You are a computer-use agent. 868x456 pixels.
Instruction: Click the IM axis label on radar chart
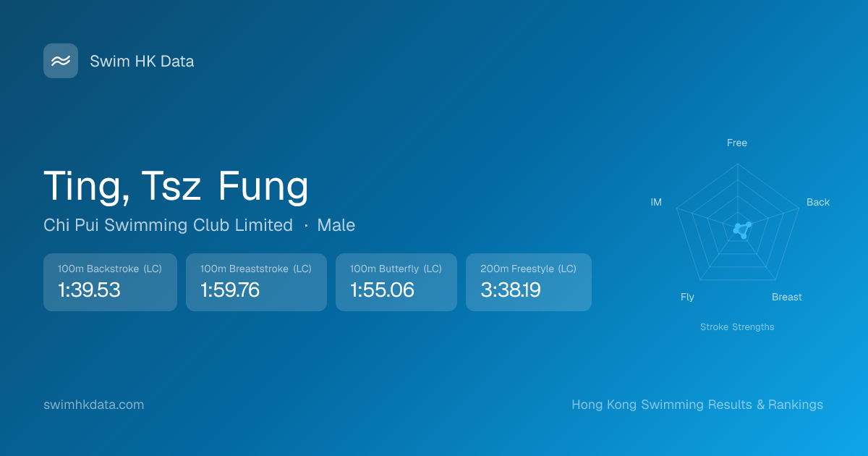click(656, 203)
